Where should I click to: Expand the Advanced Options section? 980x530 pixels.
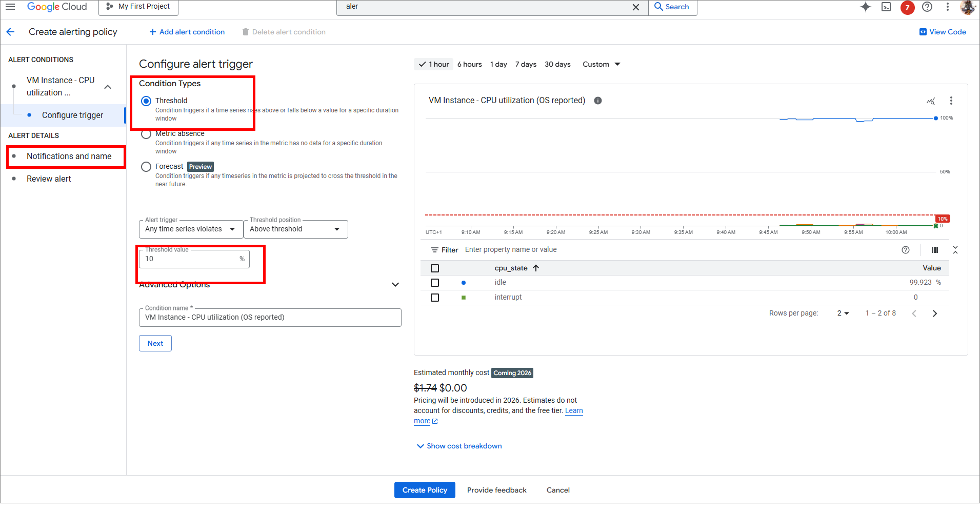pos(395,284)
